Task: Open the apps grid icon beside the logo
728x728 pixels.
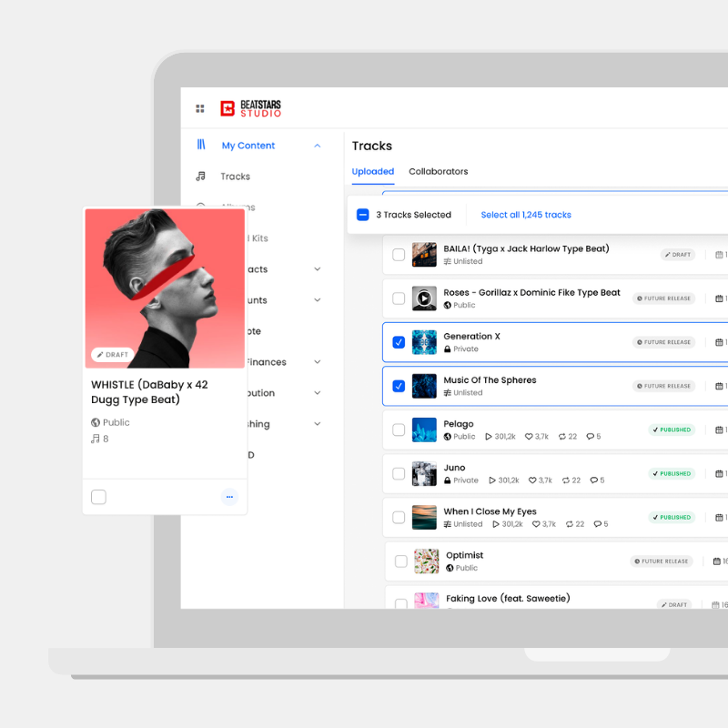Action: 199,107
